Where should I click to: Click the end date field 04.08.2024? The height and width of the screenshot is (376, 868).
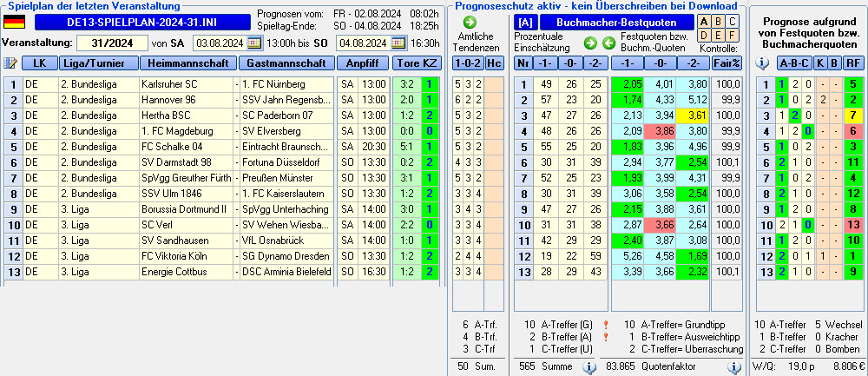(x=365, y=43)
